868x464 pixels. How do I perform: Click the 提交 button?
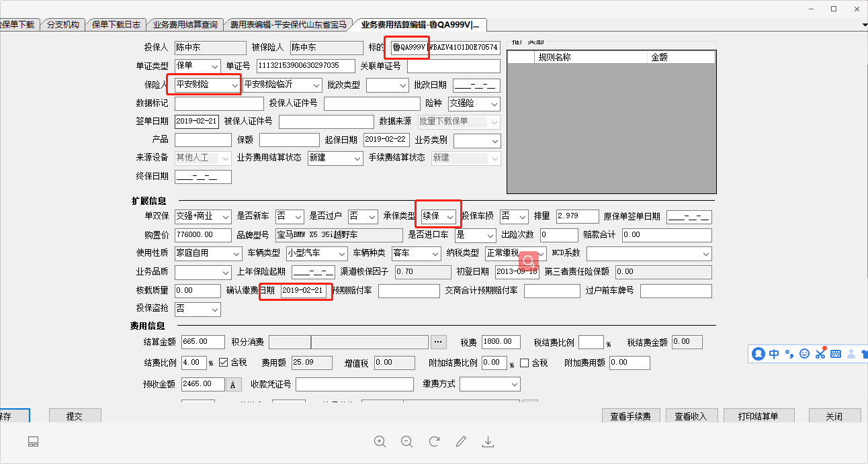pos(75,416)
